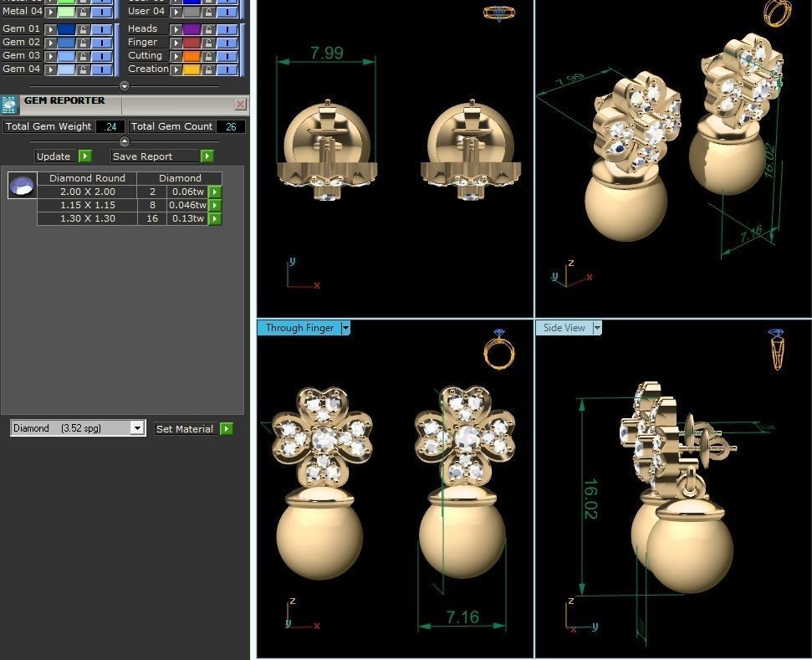Image resolution: width=812 pixels, height=660 pixels.
Task: Open the Gem 01 dark blue color swatch
Action: 66,29
